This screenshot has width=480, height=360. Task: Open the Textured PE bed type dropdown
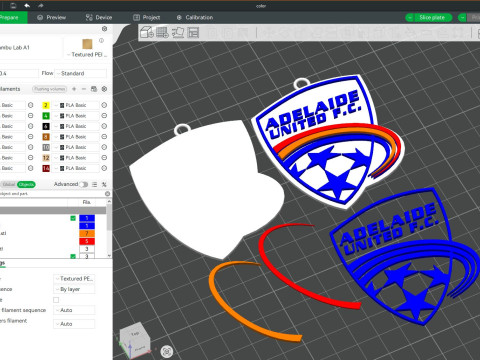coord(74,278)
